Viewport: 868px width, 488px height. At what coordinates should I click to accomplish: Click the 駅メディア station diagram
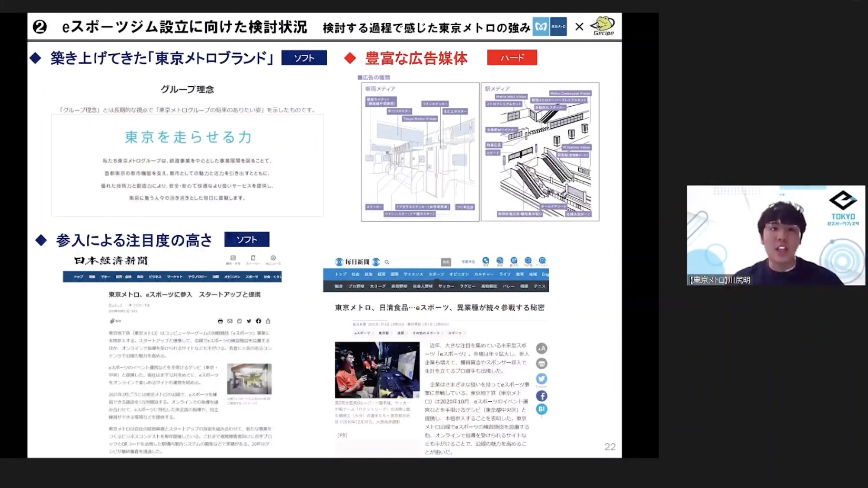pos(540,152)
